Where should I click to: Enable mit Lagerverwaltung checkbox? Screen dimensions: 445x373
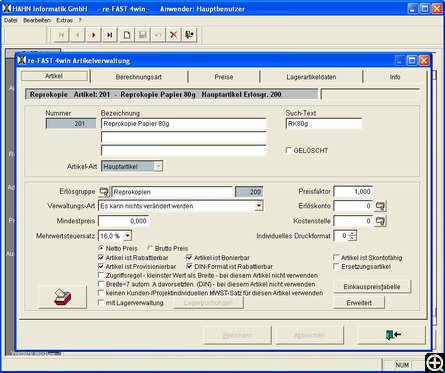pyautogui.click(x=101, y=303)
